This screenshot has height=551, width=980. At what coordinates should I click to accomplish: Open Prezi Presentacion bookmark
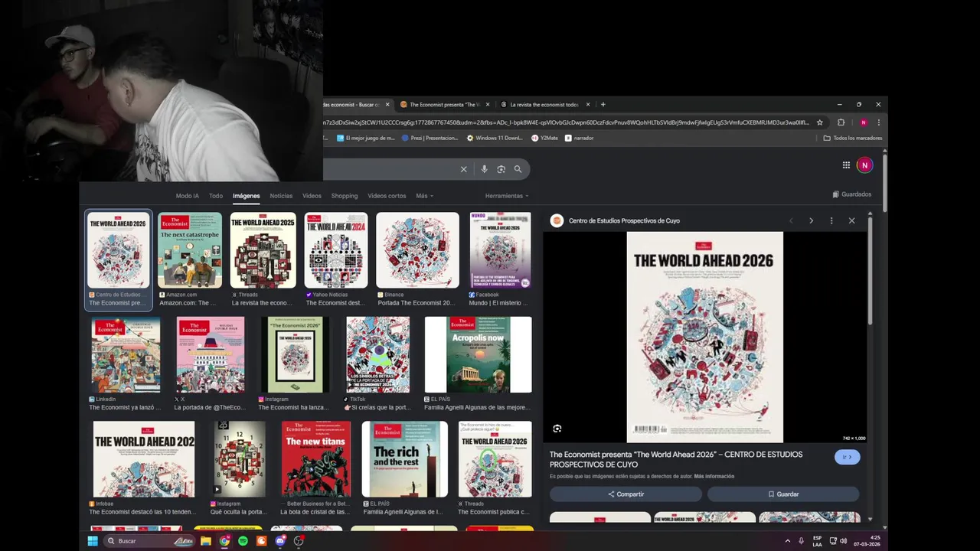430,138
